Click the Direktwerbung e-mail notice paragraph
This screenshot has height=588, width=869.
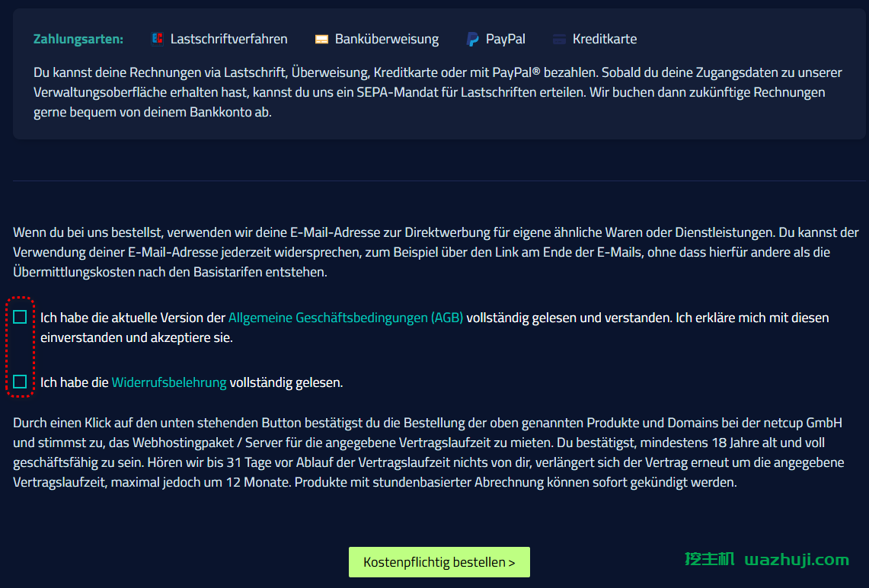(434, 251)
